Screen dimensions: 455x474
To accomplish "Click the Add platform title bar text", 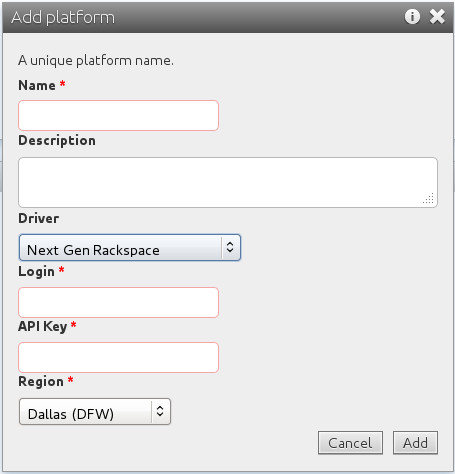I will [63, 17].
